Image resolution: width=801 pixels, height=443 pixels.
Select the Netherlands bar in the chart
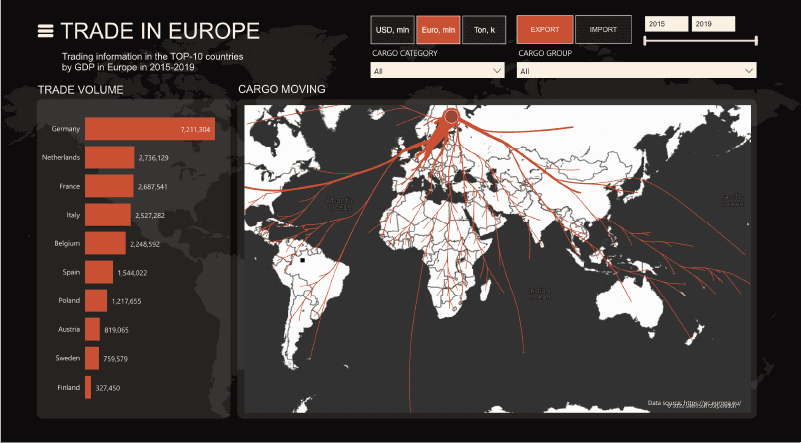coord(109,158)
